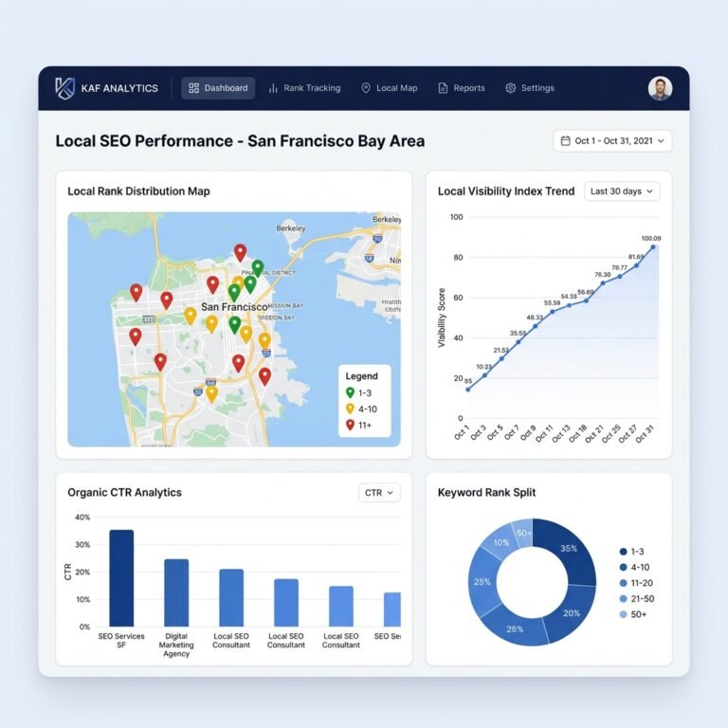Click the Settings gear icon
The image size is (728, 728).
tap(511, 88)
